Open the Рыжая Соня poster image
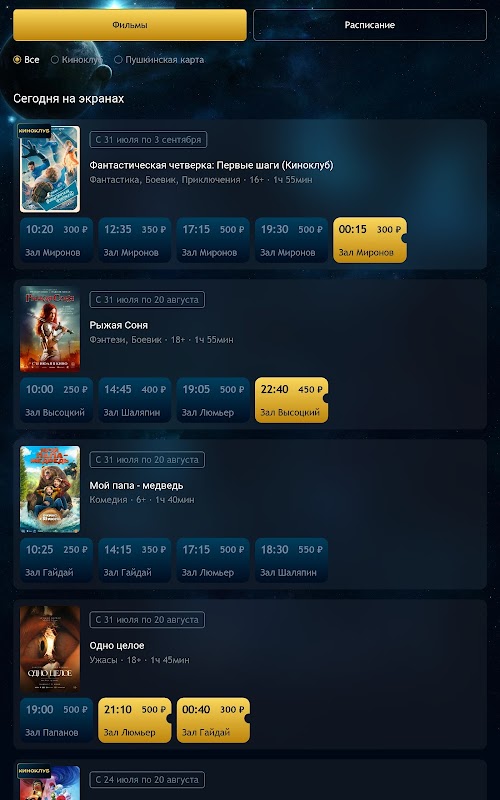 (50, 329)
